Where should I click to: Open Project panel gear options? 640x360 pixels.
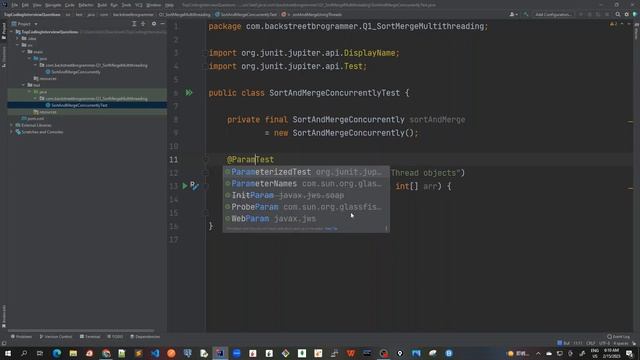point(154,24)
